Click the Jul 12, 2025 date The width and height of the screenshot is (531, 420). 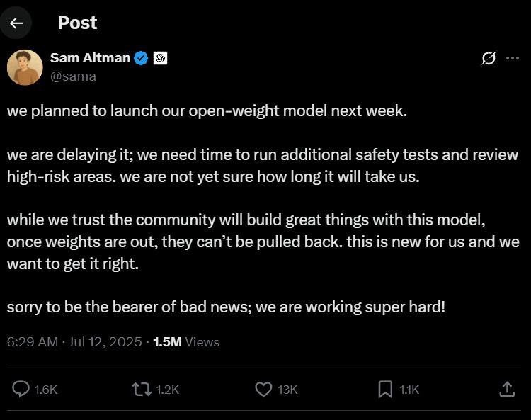pos(105,342)
